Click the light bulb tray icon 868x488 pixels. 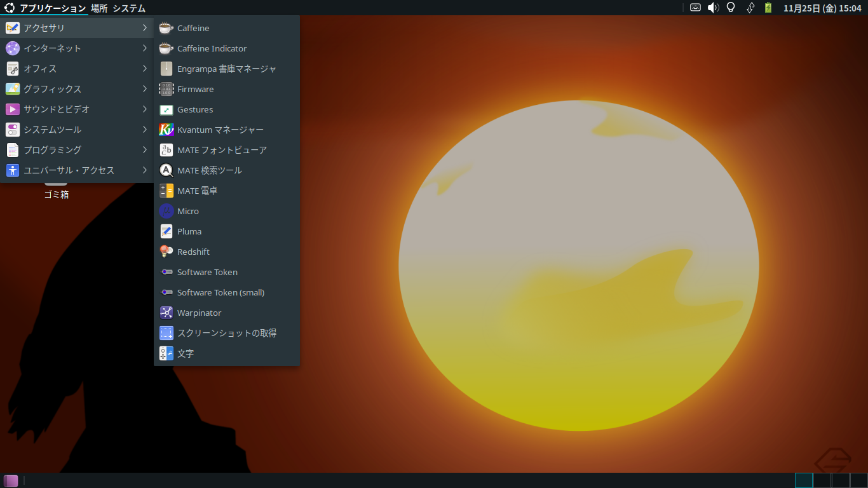[x=731, y=8]
